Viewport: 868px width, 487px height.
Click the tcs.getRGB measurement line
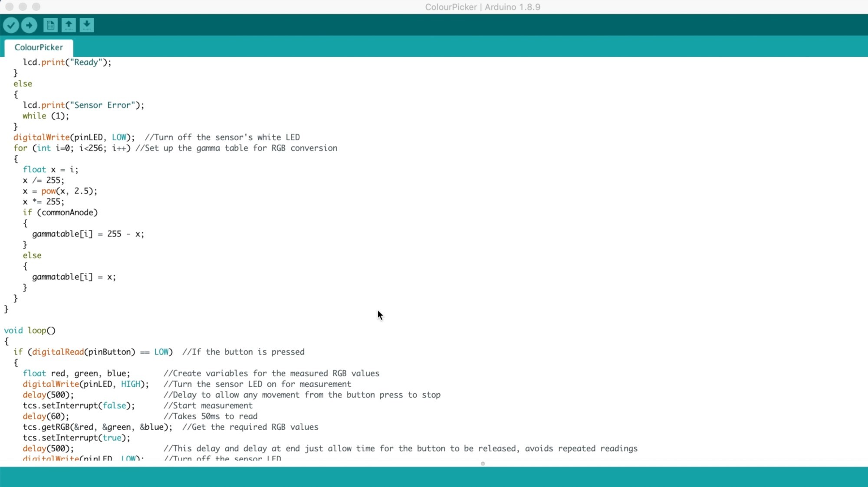[97, 427]
